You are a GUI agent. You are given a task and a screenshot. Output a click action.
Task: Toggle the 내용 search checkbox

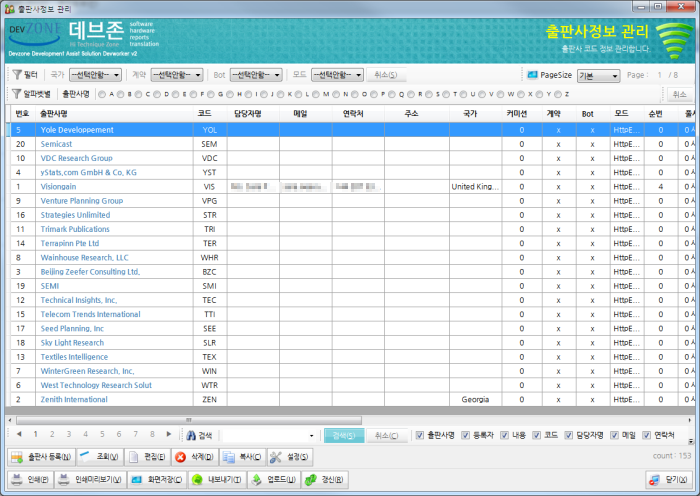pos(504,435)
